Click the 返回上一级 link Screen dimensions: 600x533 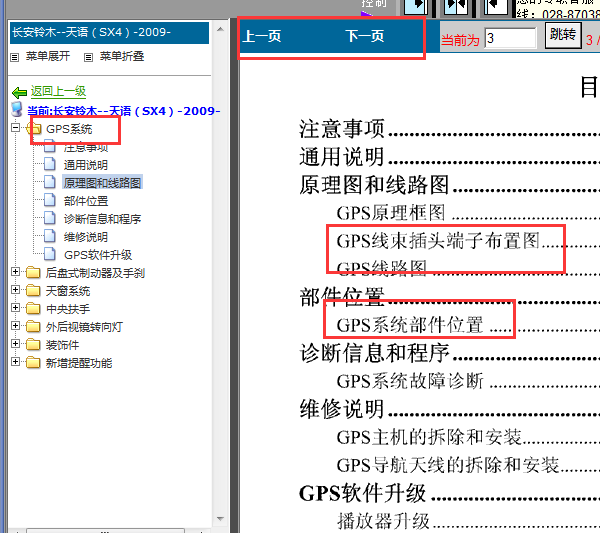pyautogui.click(x=58, y=91)
